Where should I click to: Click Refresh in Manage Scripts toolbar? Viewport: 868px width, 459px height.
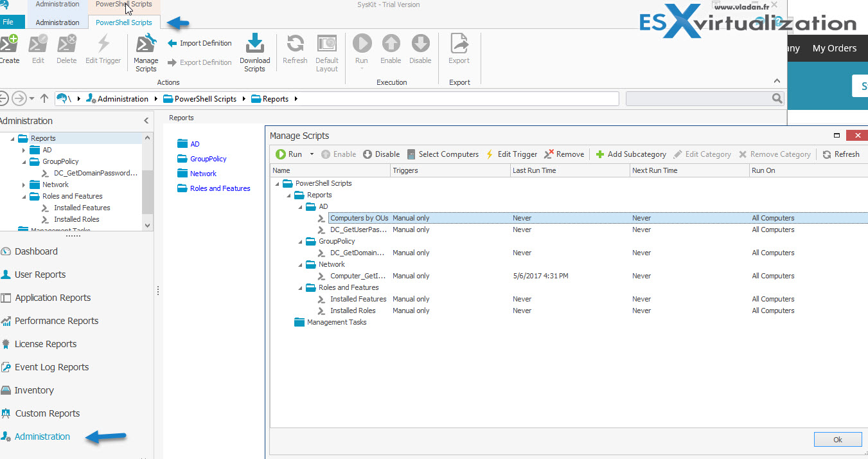(x=841, y=154)
